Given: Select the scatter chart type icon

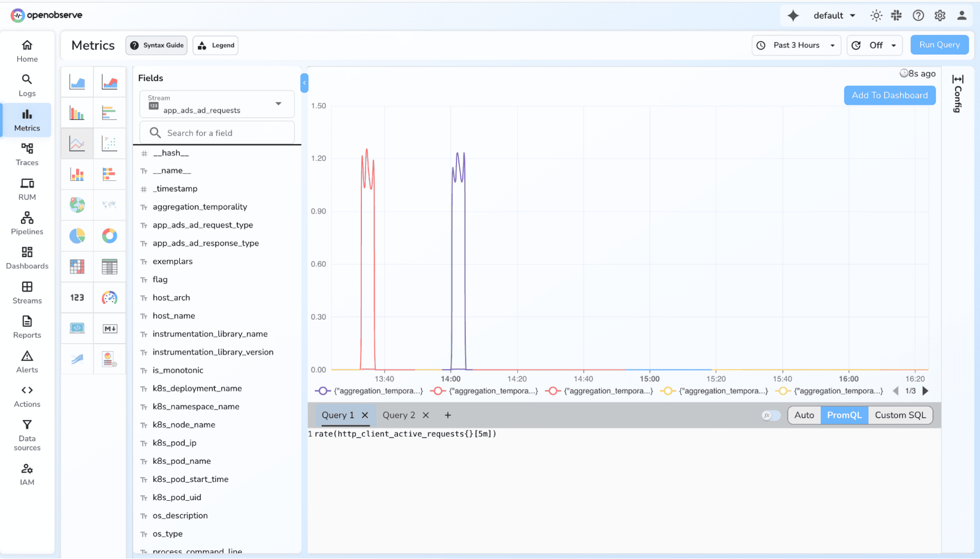Looking at the screenshot, I should coord(109,144).
